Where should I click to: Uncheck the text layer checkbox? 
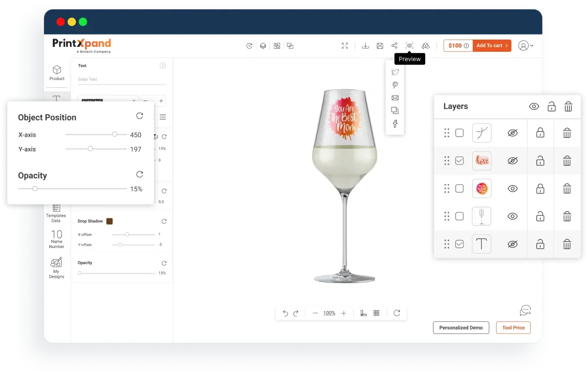coord(459,244)
